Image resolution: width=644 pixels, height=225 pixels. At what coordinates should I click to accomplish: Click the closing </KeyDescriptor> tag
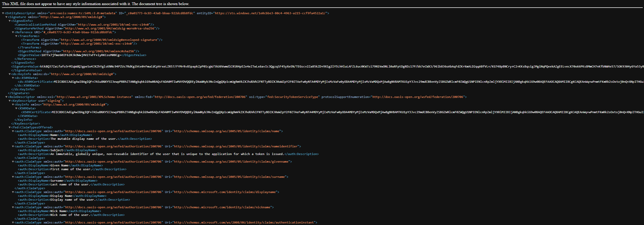[26, 124]
